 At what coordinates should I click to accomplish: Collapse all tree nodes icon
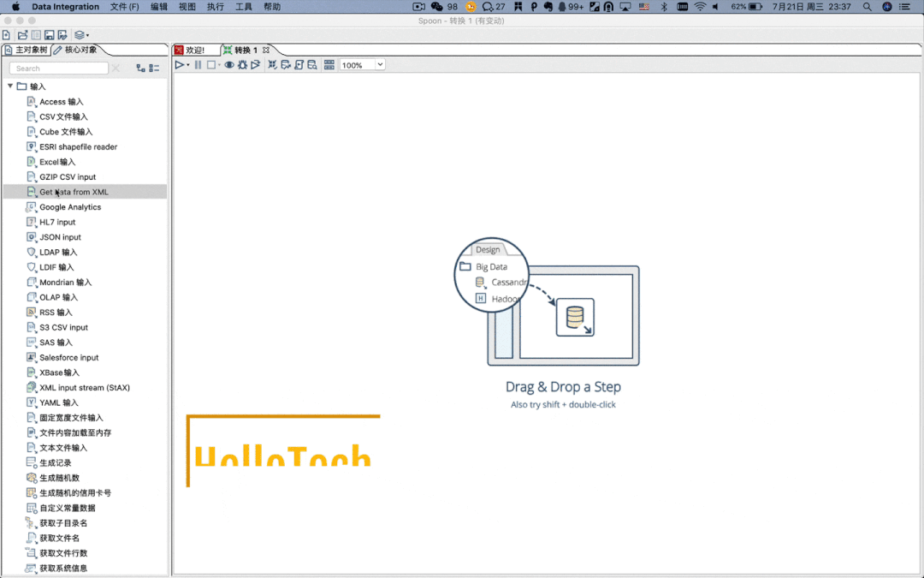point(154,69)
